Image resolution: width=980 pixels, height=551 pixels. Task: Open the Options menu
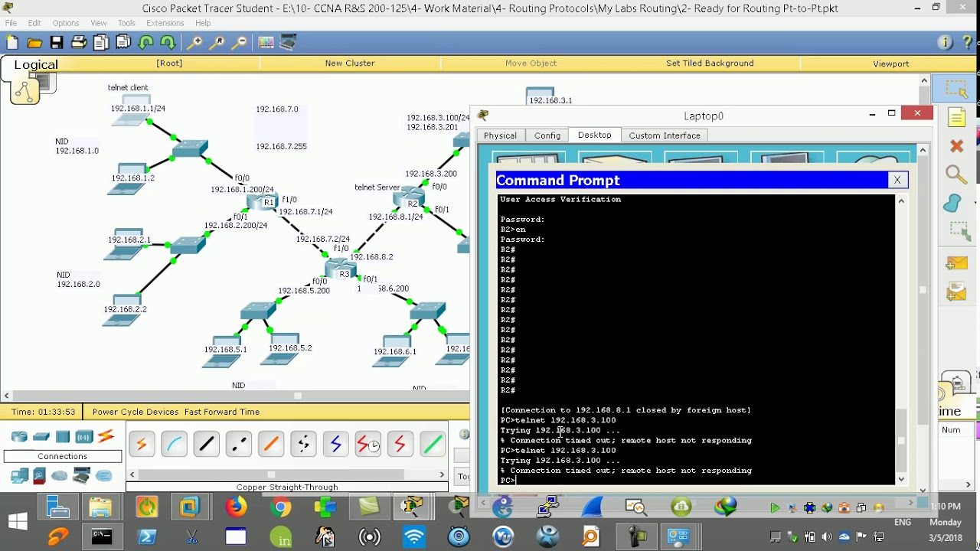[x=66, y=23]
